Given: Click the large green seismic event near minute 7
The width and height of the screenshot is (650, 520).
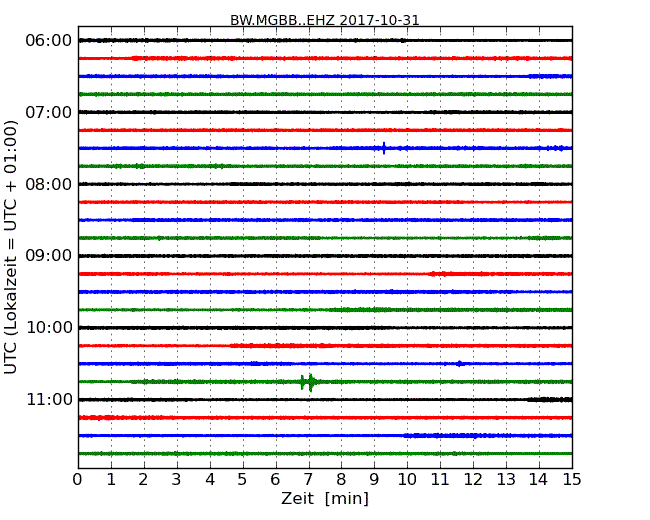Looking at the screenshot, I should (x=310, y=382).
